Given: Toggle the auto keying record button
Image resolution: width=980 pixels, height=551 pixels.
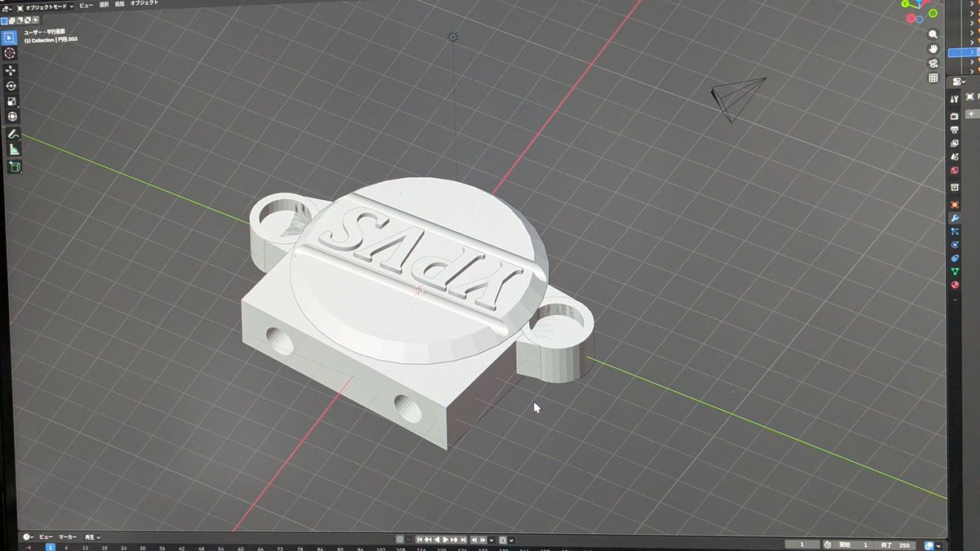Looking at the screenshot, I should [399, 539].
